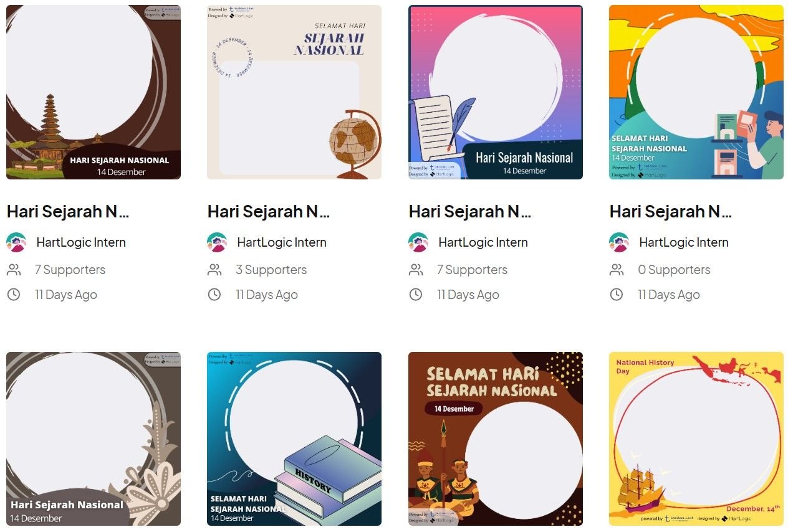788x532 pixels.
Task: Open the yellow National History Day frame
Action: click(696, 439)
